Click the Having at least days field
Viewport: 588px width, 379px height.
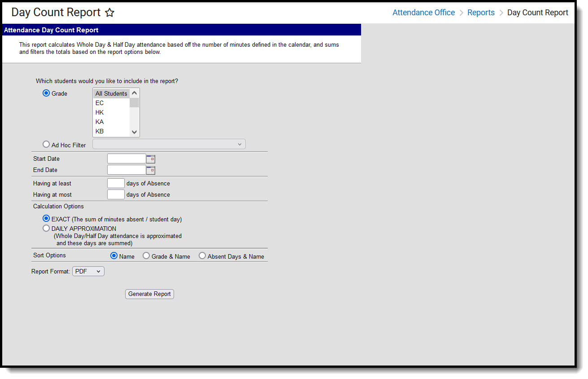pos(116,183)
